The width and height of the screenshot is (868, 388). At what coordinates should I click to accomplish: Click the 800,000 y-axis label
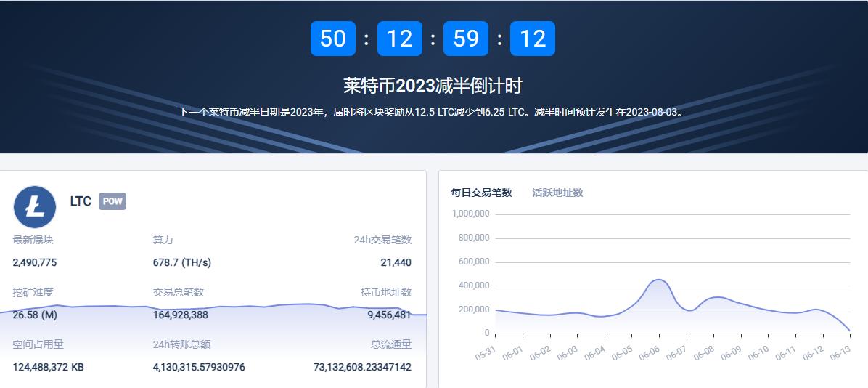point(475,238)
